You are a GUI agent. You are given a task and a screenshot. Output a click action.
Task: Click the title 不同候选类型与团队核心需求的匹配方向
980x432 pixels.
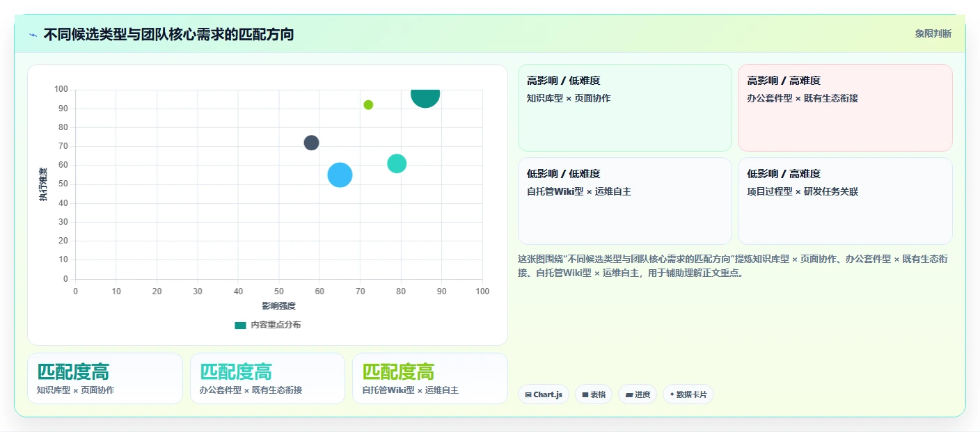168,34
